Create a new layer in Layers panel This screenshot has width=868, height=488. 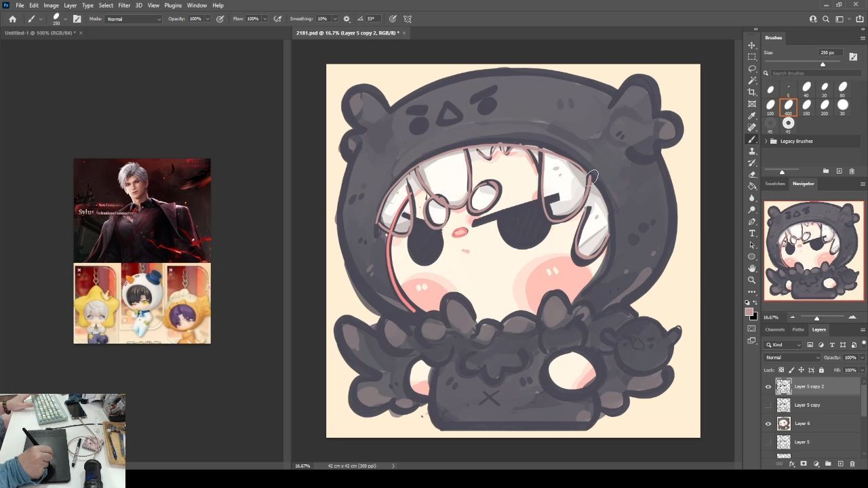coord(840,464)
